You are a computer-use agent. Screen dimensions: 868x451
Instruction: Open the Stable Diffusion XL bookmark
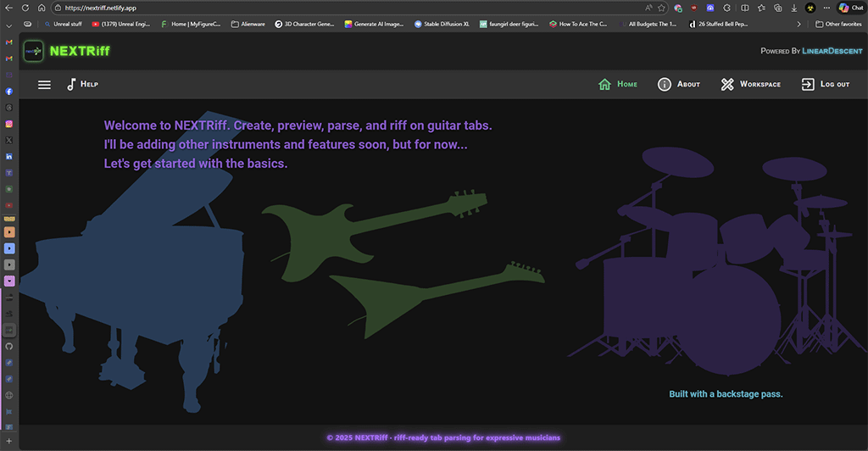pos(442,25)
